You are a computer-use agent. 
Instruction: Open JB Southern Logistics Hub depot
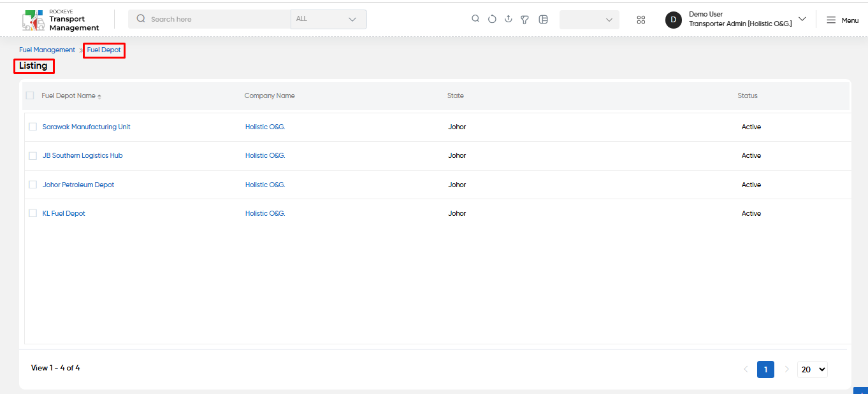coord(83,155)
